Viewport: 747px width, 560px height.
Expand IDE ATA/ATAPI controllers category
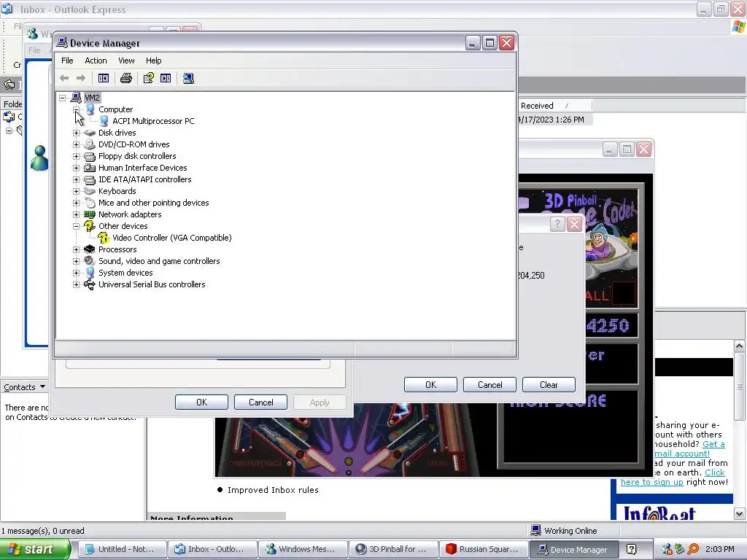pos(76,179)
